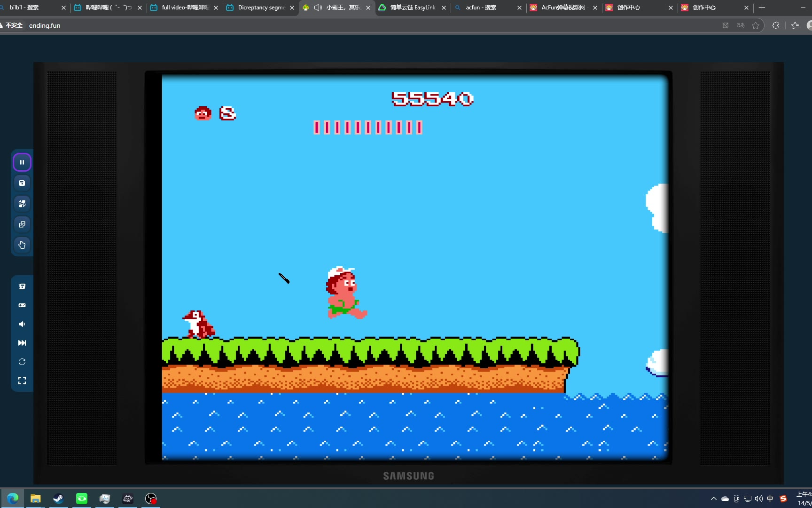Open the green eye app in taskbar
The height and width of the screenshot is (508, 812).
pyautogui.click(x=82, y=499)
